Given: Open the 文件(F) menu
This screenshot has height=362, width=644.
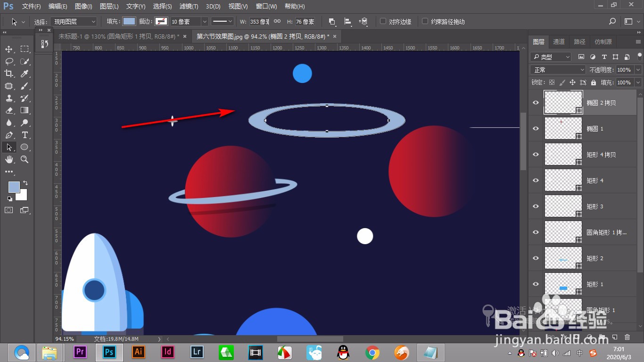Looking at the screenshot, I should tap(32, 7).
